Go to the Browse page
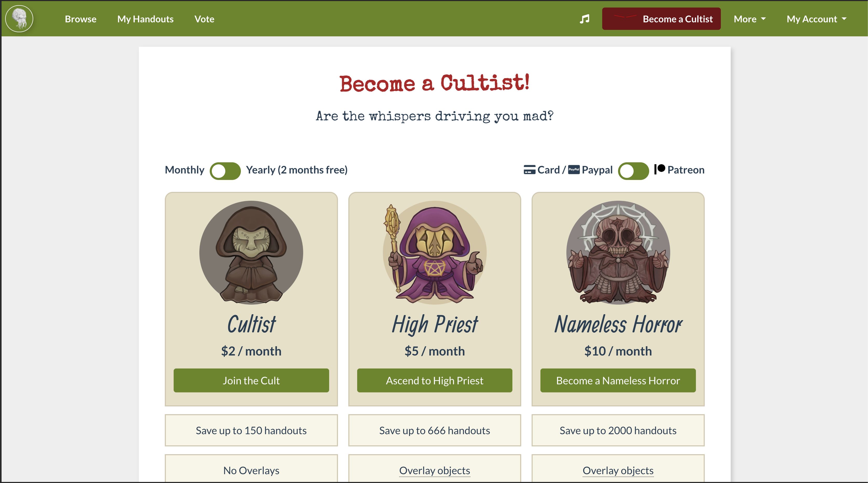This screenshot has width=868, height=483. tap(80, 19)
